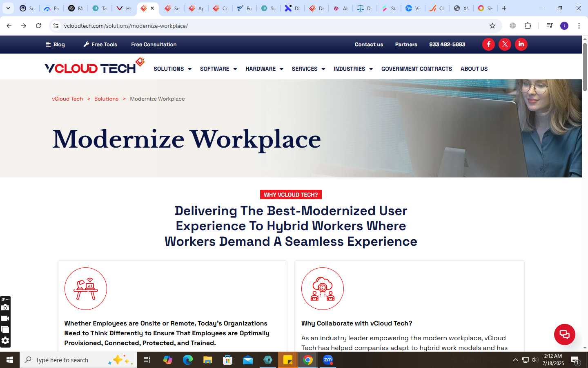Go forward to the next page
Screen dimensions: 588x368
point(24,26)
